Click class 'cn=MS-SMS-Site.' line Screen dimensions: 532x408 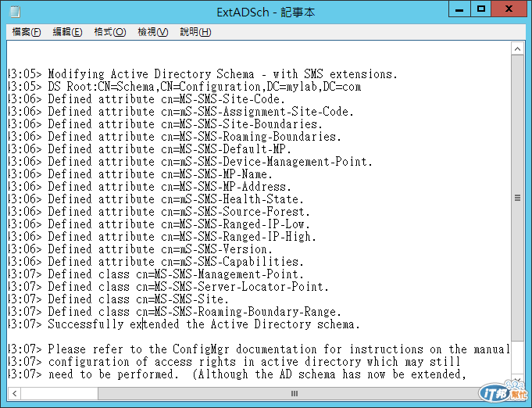coord(182,299)
